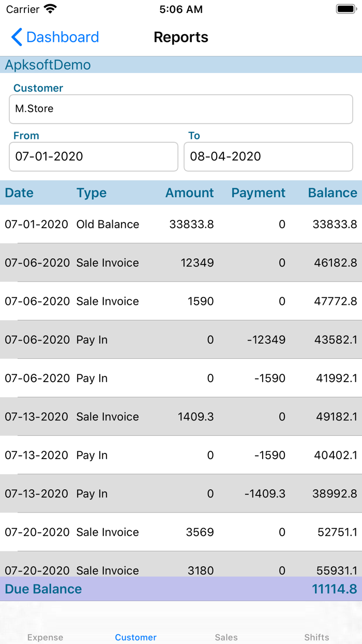362x644 pixels.
Task: Tap the ApksoftDemo header bar
Action: (x=48, y=65)
